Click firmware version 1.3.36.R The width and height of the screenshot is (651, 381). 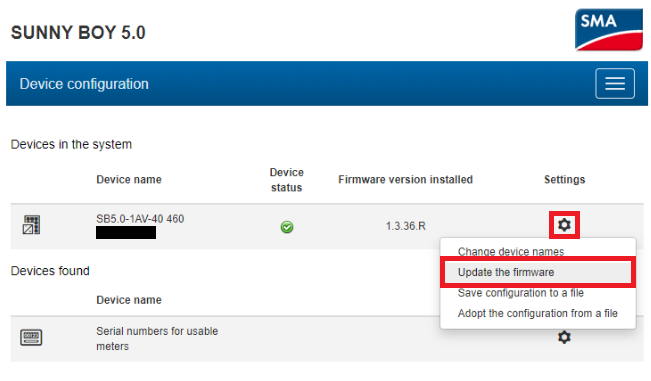coord(406,226)
